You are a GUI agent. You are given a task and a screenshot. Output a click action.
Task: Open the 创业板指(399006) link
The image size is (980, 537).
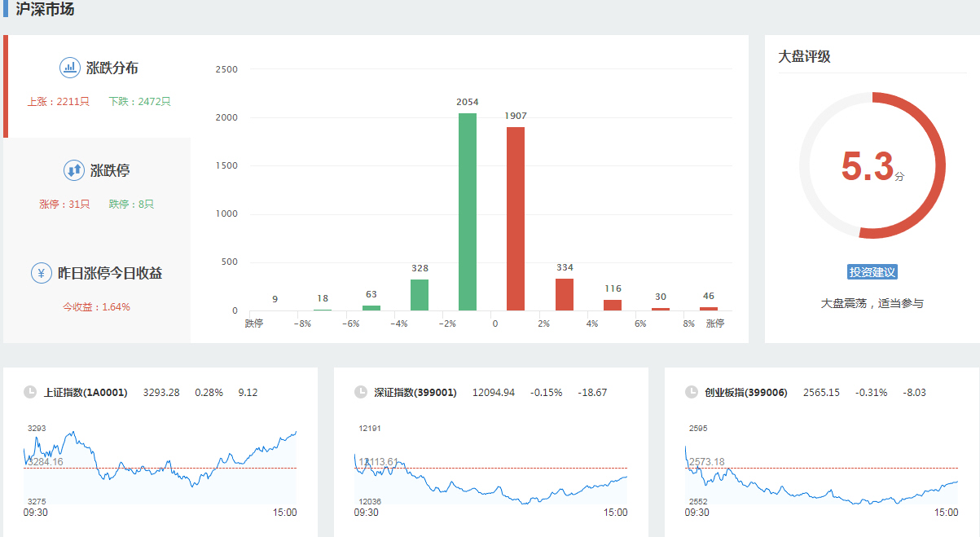click(x=746, y=393)
